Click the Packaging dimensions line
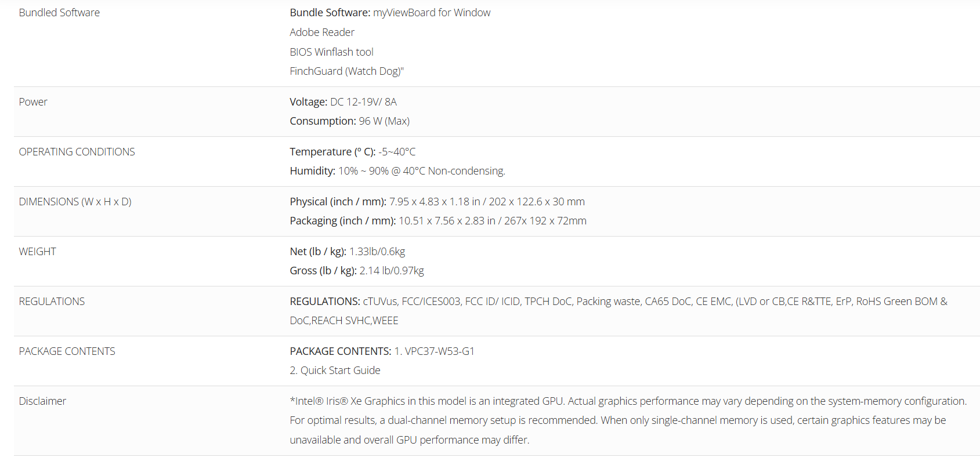This screenshot has height=461, width=980. (x=438, y=221)
